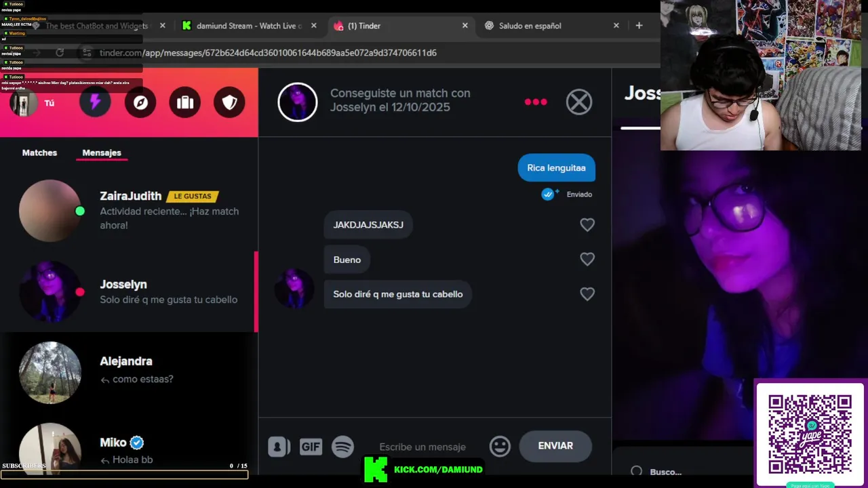The height and width of the screenshot is (488, 868).
Task: Click the Miko verified badge icon
Action: (137, 443)
